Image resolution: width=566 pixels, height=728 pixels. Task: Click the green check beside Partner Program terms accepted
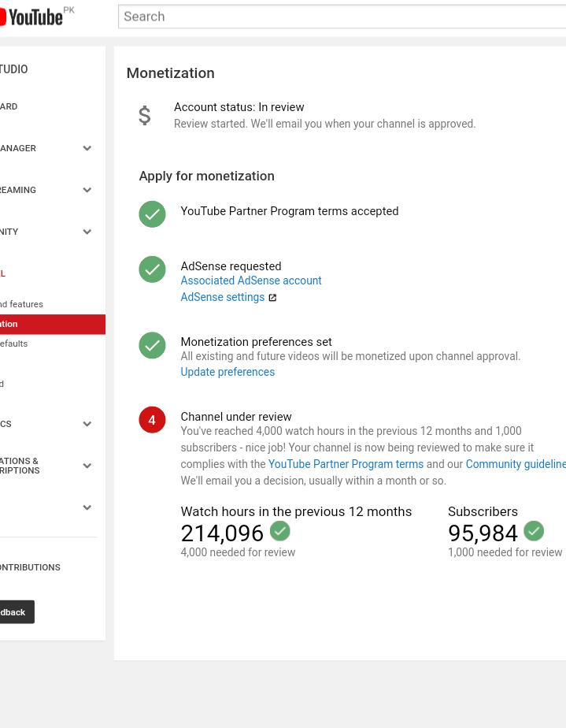[x=152, y=214]
